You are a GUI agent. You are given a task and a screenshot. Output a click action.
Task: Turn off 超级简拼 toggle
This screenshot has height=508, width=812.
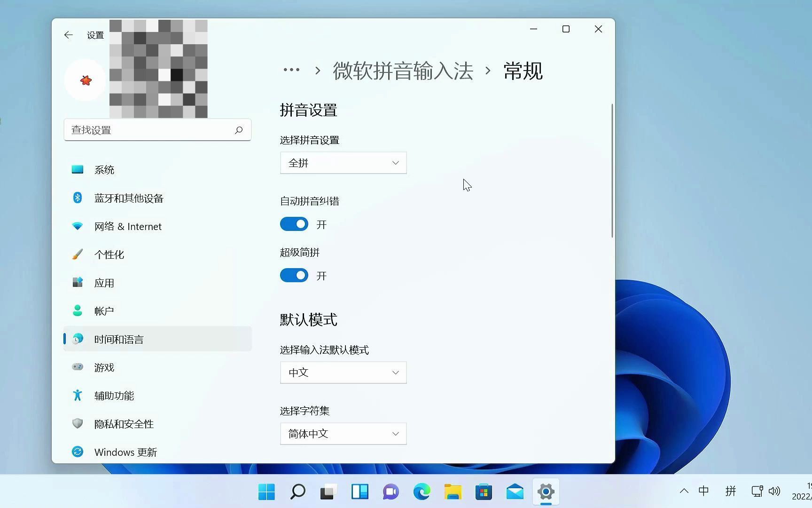point(294,275)
